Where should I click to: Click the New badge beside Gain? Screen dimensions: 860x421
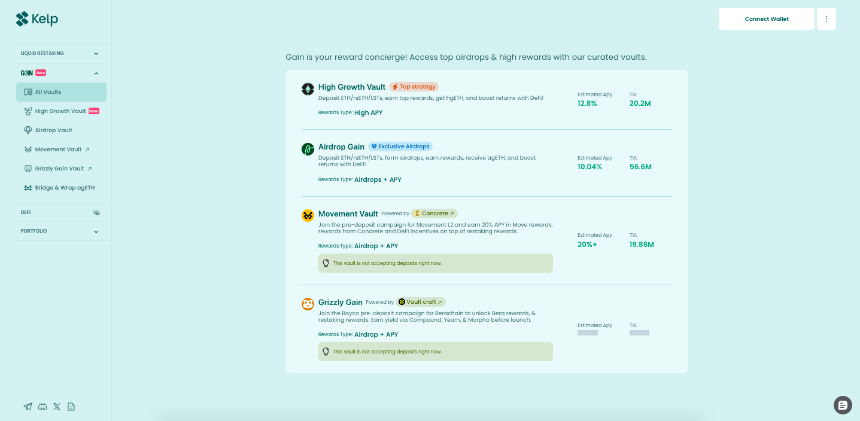[x=41, y=72]
